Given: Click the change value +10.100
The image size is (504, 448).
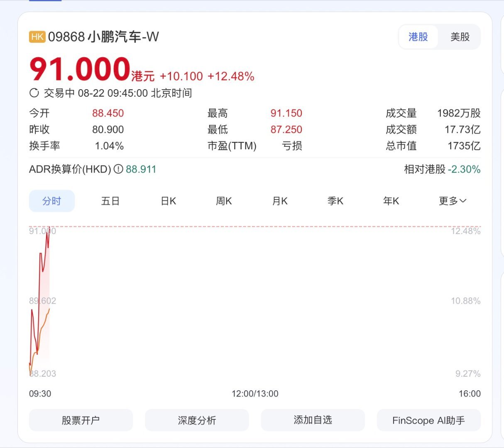Looking at the screenshot, I should (x=181, y=76).
